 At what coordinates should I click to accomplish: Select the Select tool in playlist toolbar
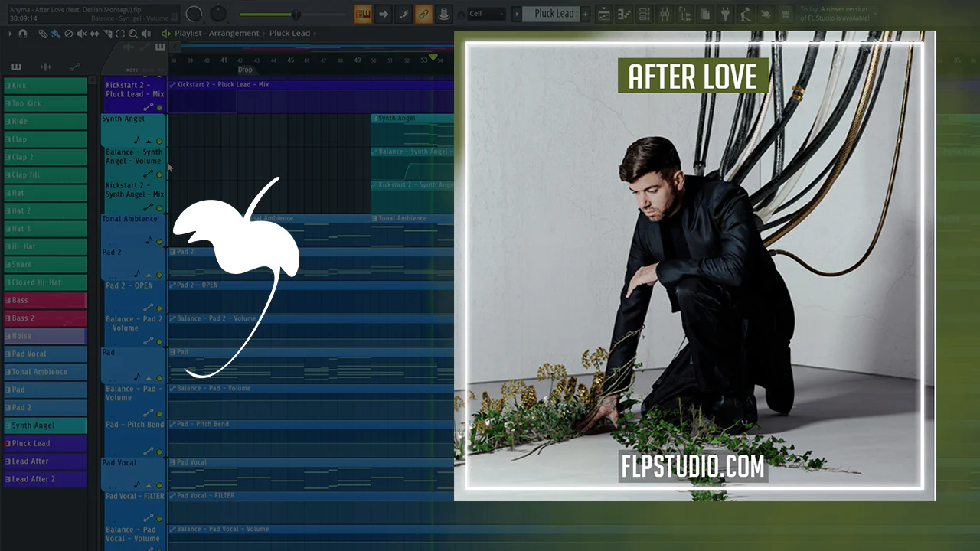tap(120, 34)
